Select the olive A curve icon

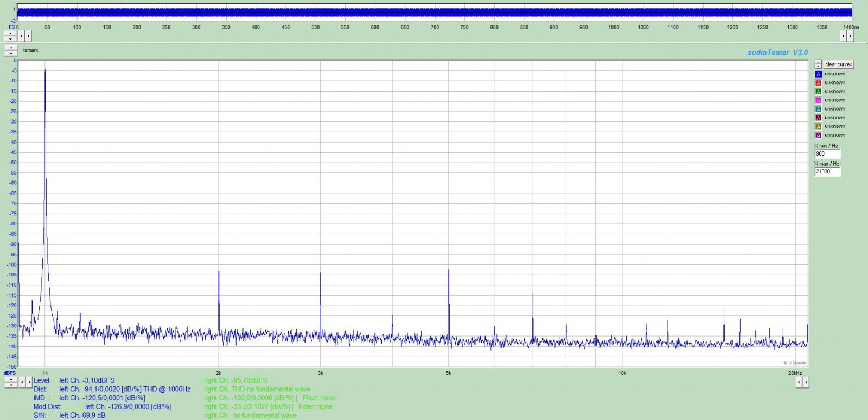click(818, 126)
